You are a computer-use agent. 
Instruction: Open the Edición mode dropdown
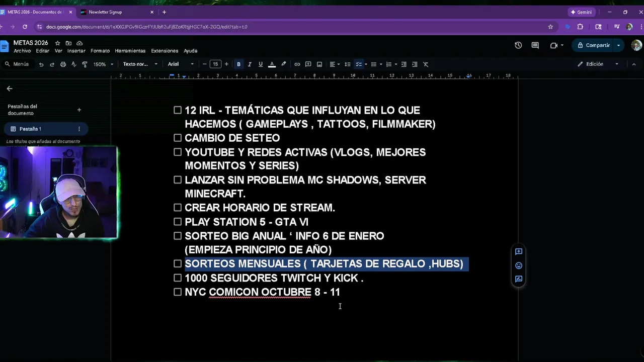tap(598, 64)
